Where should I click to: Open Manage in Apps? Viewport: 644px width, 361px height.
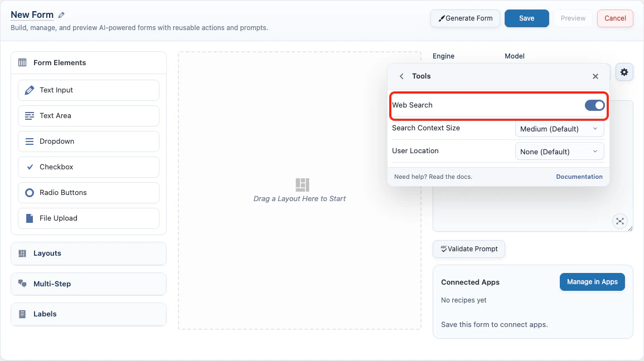[592, 282]
